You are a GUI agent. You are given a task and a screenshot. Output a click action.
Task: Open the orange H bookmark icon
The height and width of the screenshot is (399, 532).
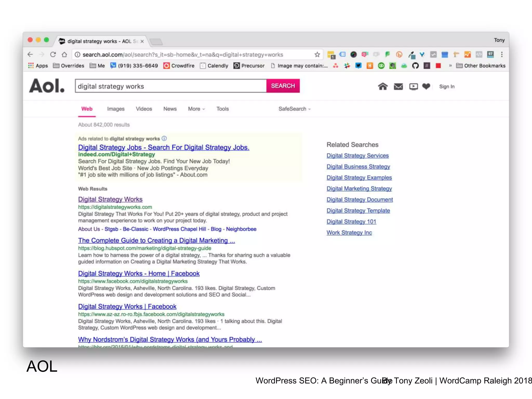coord(370,66)
